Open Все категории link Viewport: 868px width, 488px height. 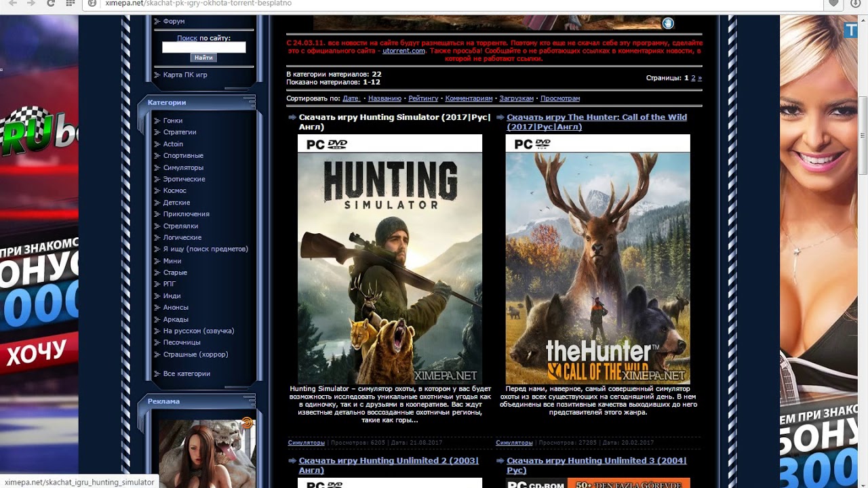pos(186,373)
